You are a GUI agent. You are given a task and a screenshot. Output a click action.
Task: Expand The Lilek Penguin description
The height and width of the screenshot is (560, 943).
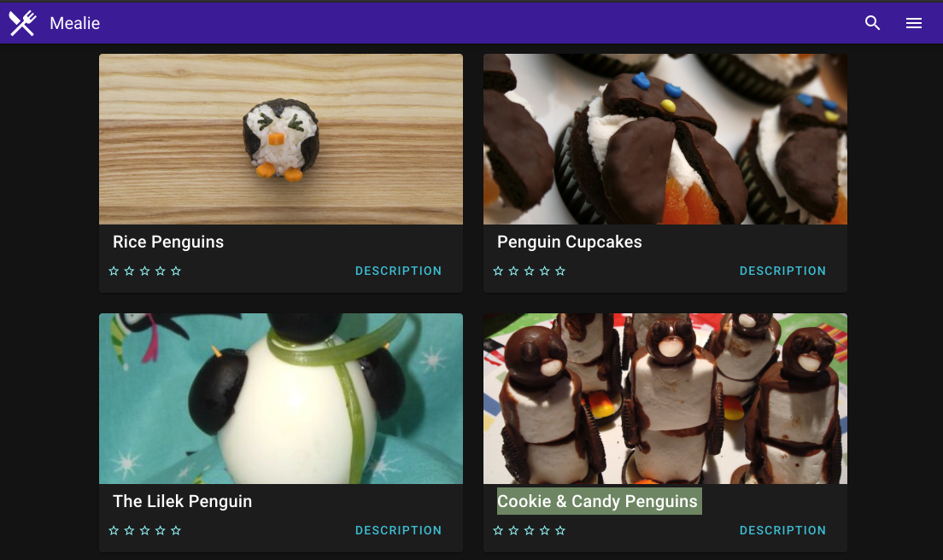[398, 531]
